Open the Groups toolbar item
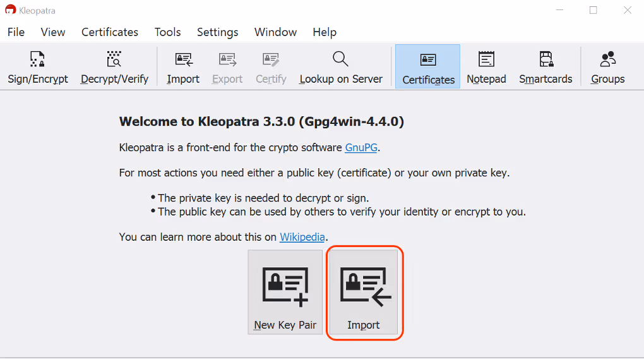644x359 pixels. [608, 67]
